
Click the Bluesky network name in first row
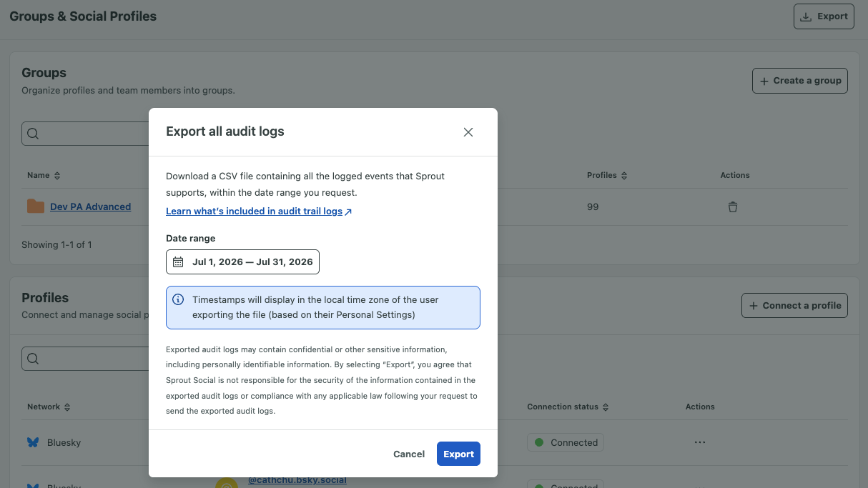point(64,442)
